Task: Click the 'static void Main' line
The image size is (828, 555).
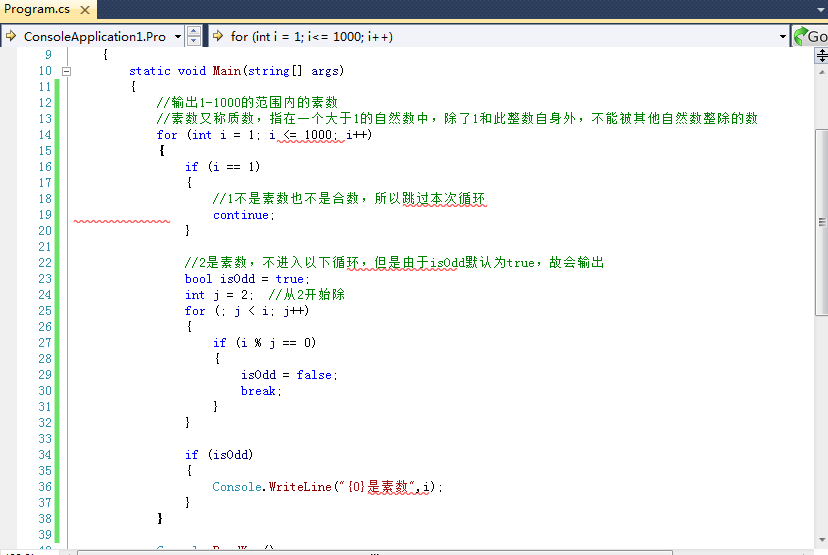Action: click(x=237, y=71)
